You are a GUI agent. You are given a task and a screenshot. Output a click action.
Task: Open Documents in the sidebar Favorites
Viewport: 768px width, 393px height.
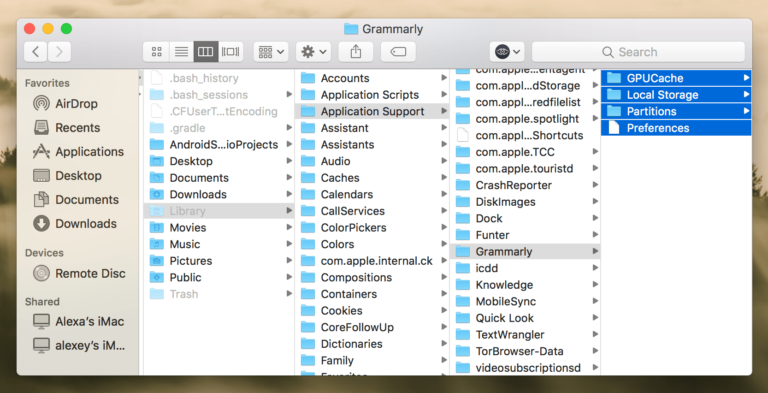pos(87,200)
